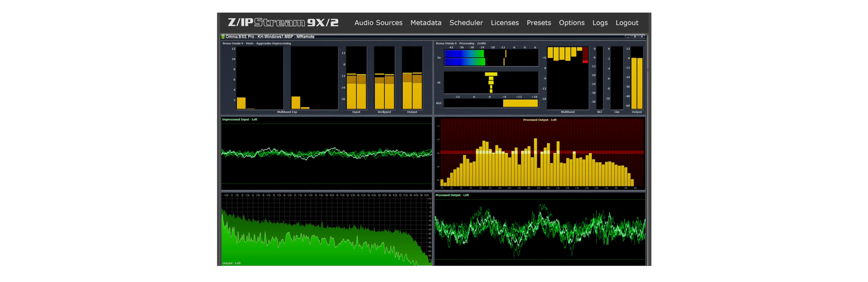Viewport: 868px width, 282px height.
Task: Click the 'AGC' label
Action: point(439,103)
